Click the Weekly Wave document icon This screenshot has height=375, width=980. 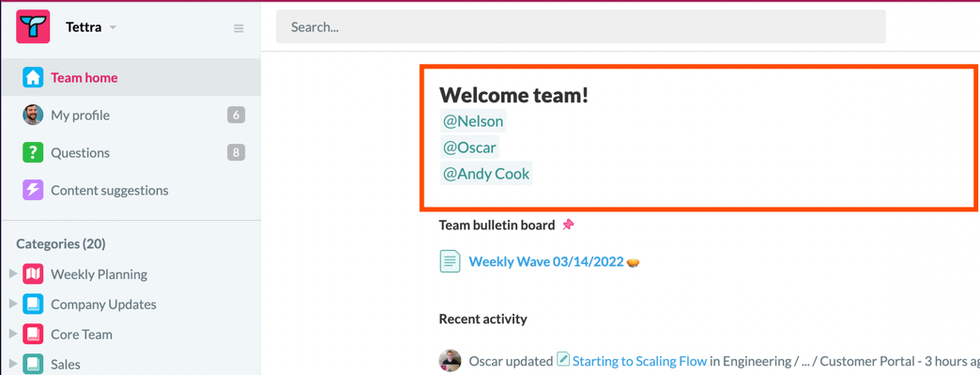(x=450, y=261)
